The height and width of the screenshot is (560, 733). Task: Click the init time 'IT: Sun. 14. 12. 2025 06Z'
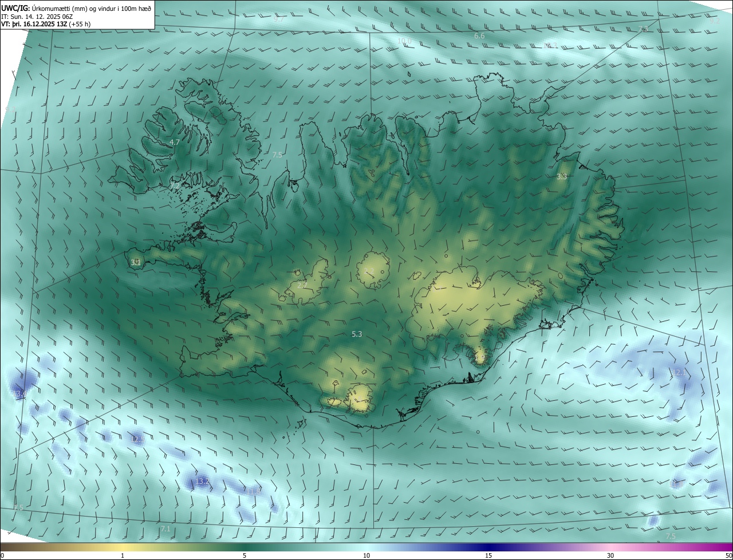38,16
